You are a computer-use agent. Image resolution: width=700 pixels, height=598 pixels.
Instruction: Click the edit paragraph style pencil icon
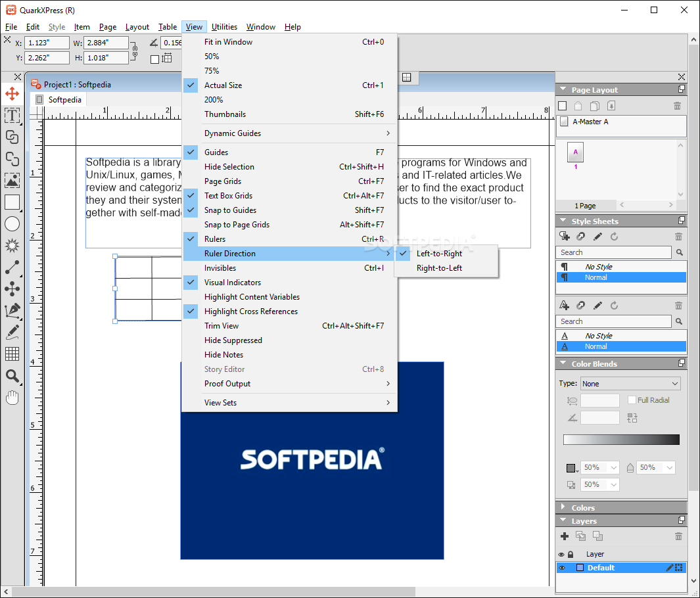tap(597, 237)
